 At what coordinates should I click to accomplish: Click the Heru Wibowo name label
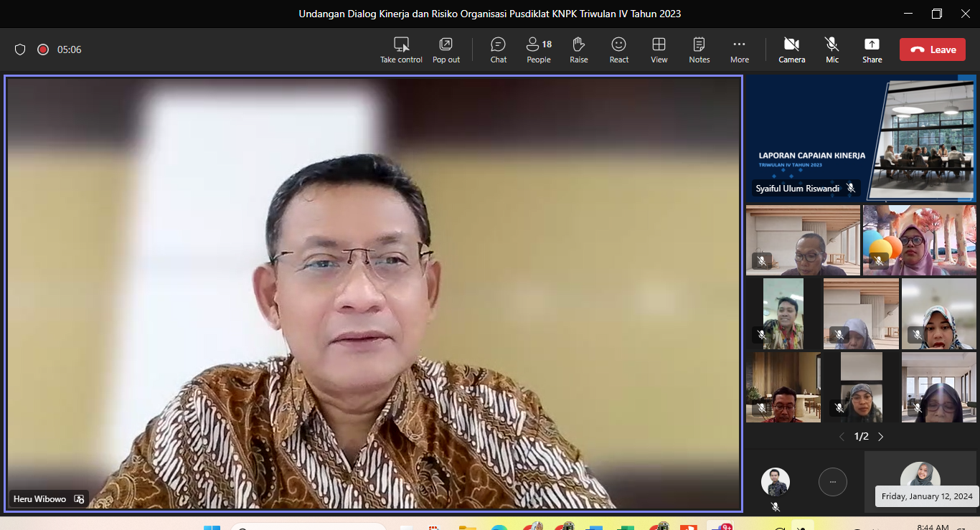pos(39,499)
